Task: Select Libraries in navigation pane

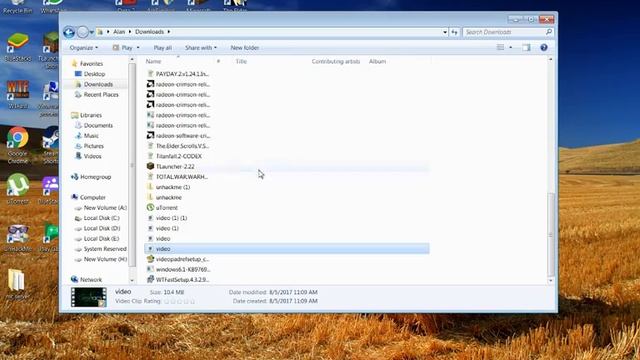Action: coord(91,115)
